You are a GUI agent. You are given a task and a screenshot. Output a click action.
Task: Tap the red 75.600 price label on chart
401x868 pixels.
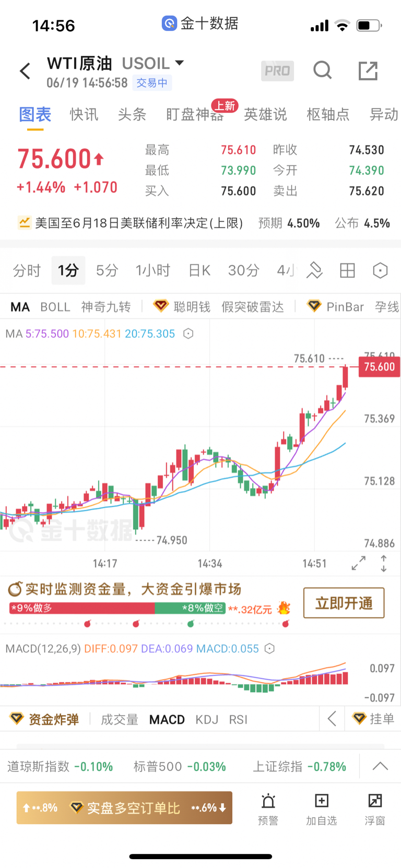[x=380, y=366]
